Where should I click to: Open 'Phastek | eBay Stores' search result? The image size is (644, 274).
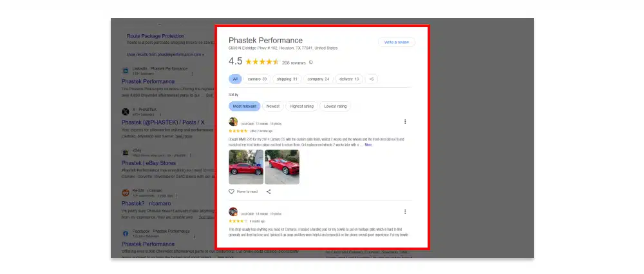156,163
